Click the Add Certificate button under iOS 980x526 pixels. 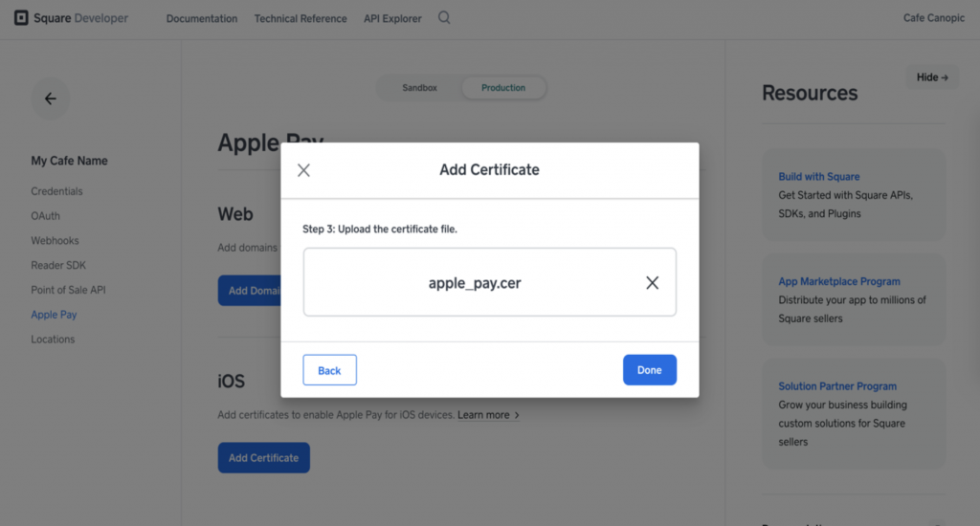(x=264, y=458)
